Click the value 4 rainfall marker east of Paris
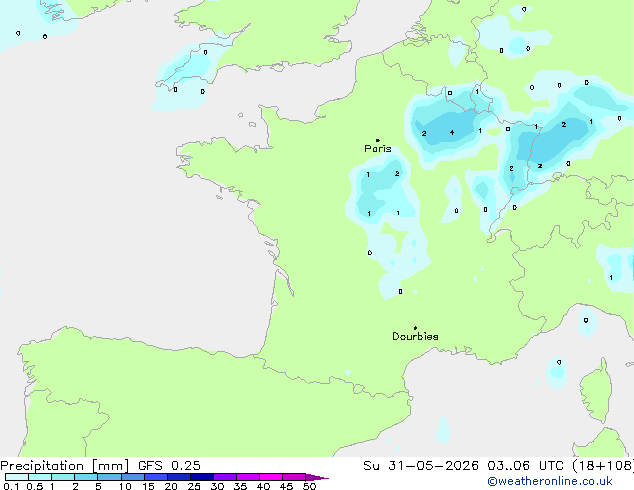Screen dimensions: 634x490 click(452, 133)
